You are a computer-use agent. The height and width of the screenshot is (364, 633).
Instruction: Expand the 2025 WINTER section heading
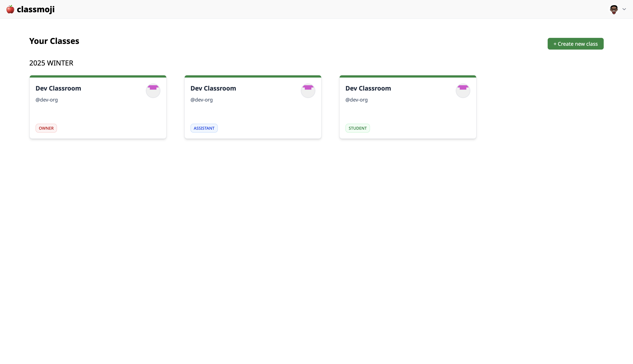[51, 63]
